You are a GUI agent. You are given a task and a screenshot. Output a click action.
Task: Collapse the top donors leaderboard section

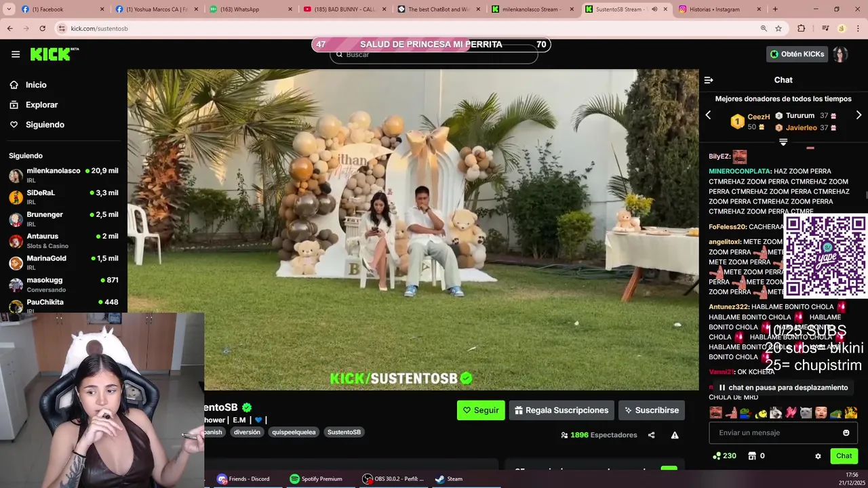[783, 142]
